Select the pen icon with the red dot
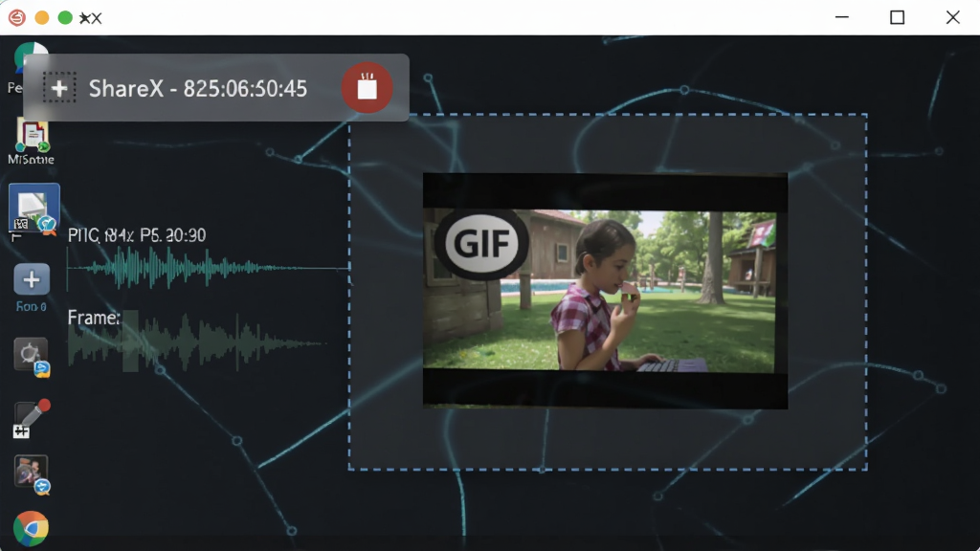 coord(32,419)
